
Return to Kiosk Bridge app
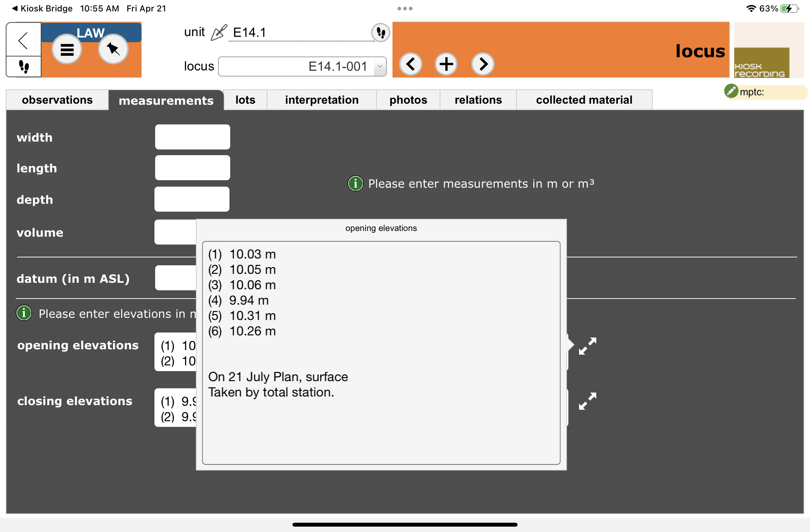(x=42, y=9)
